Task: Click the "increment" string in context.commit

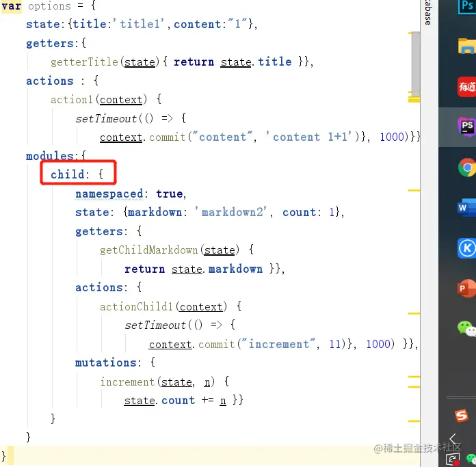Action: coord(279,344)
